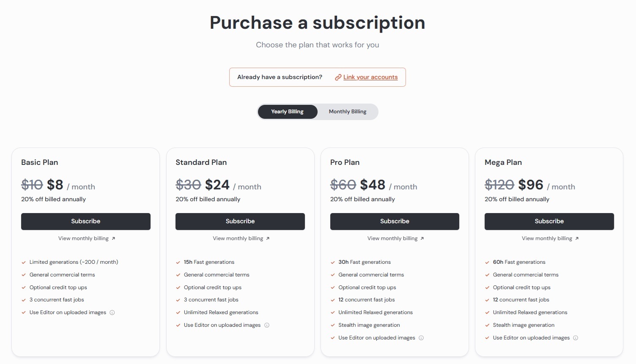The width and height of the screenshot is (636, 364).
Task: View monthly billing for the Basic Plan
Action: point(87,238)
